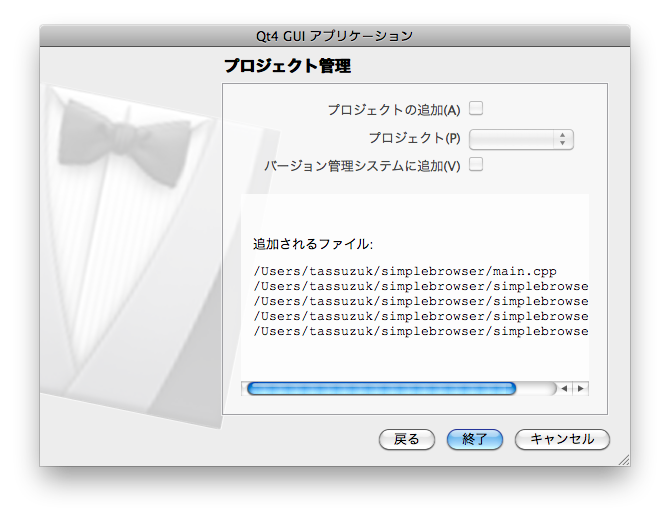Click the empty scrollbar track beside the thumb
Screen dimensions: 670x521
[536, 388]
